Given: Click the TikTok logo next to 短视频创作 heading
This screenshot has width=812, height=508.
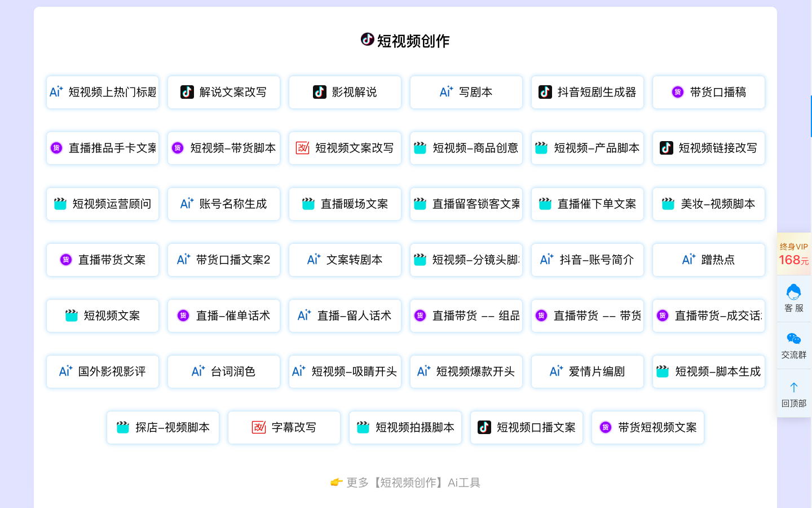Looking at the screenshot, I should (367, 40).
